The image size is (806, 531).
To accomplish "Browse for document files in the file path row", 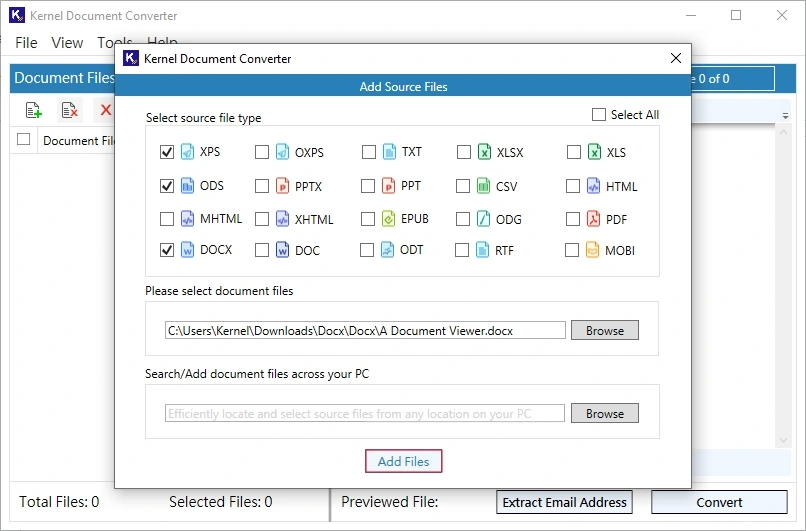I will point(604,330).
